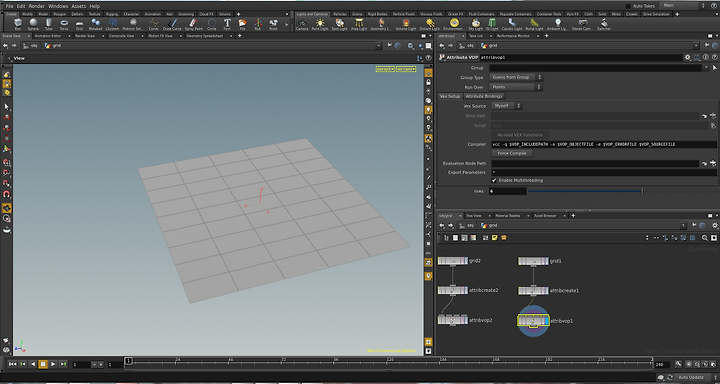Switch to the Tree View tab

(x=473, y=215)
